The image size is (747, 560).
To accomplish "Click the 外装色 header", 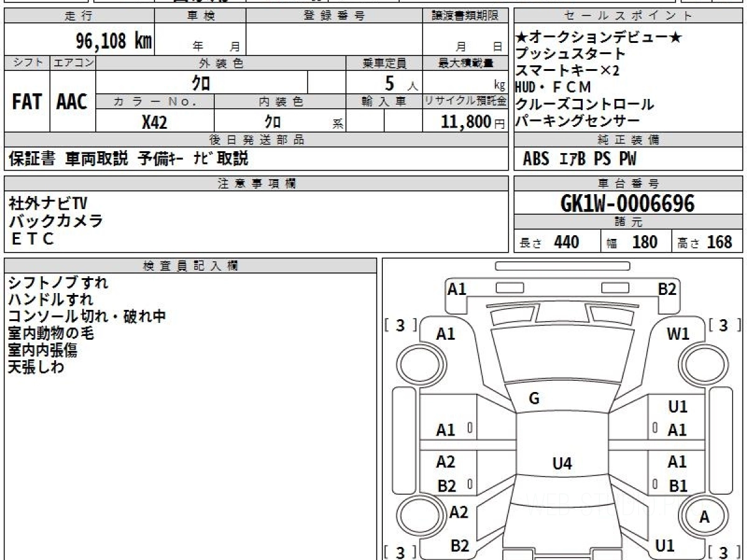I will [221, 63].
